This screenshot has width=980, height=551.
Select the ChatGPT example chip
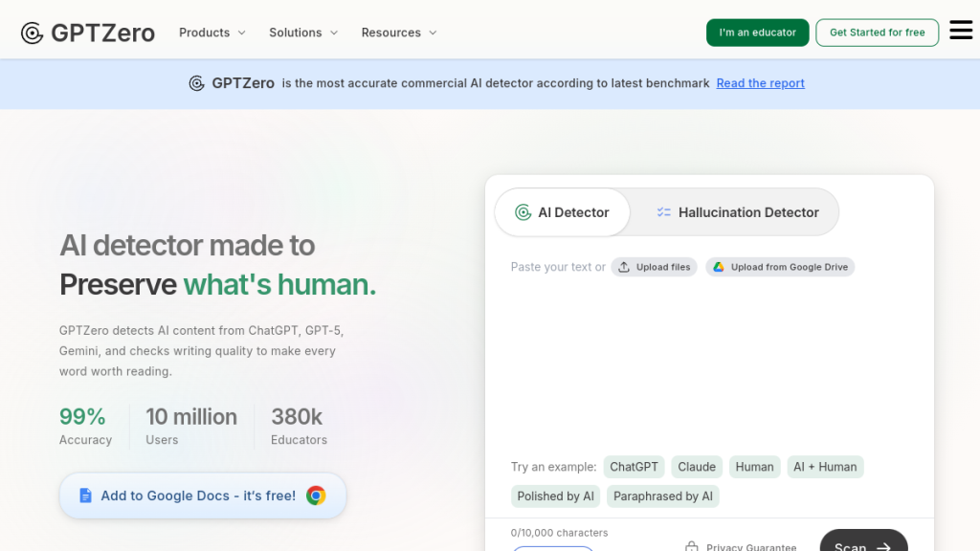click(x=634, y=467)
